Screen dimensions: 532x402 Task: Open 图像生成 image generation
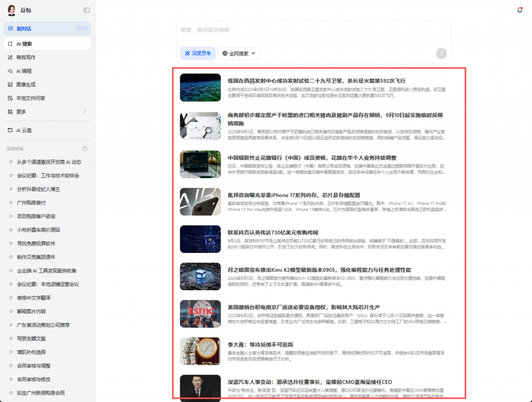click(47, 85)
